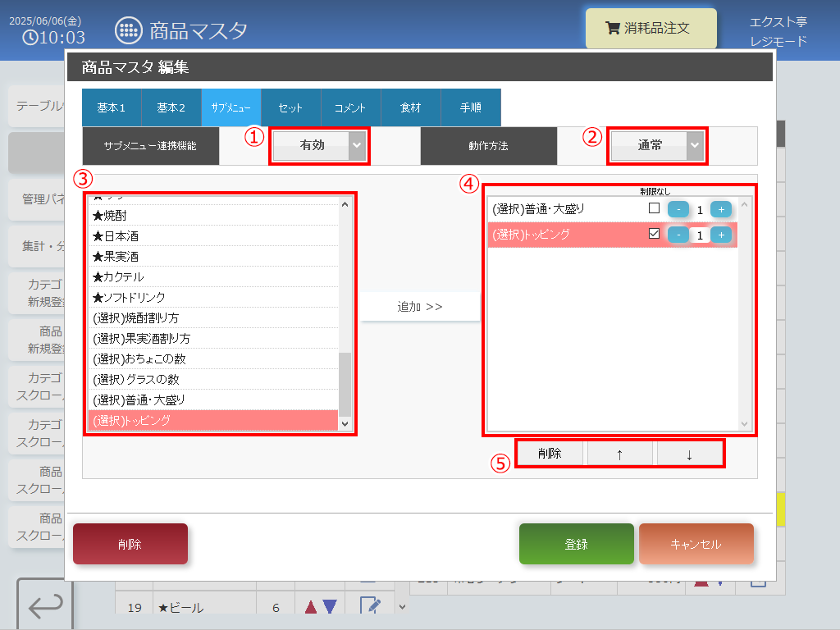Select (選択)トッピング row in the right list
The height and width of the screenshot is (630, 840).
(x=612, y=235)
